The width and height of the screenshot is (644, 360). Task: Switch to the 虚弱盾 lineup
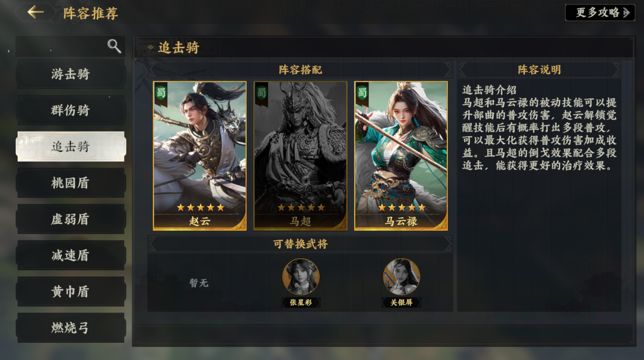(71, 219)
